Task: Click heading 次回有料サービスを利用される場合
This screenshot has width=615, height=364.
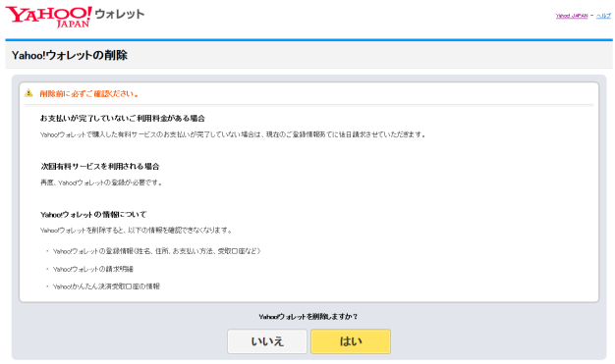Action: tap(100, 167)
